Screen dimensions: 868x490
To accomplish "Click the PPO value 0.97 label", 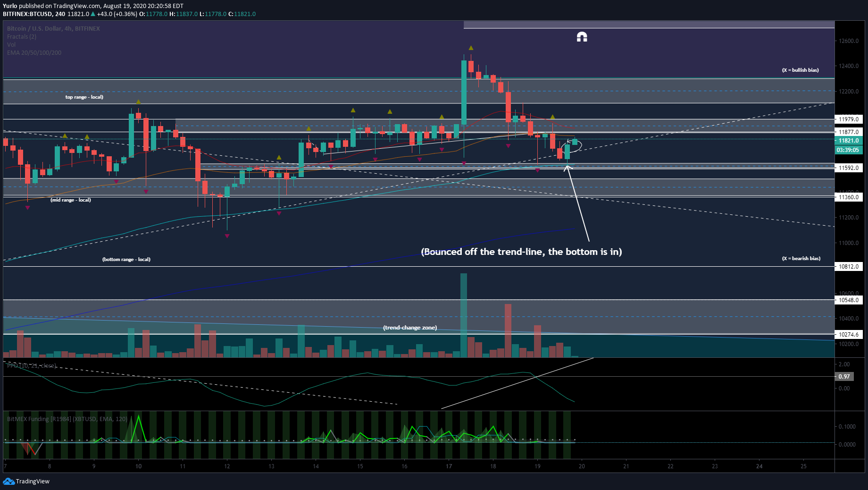I will click(844, 376).
